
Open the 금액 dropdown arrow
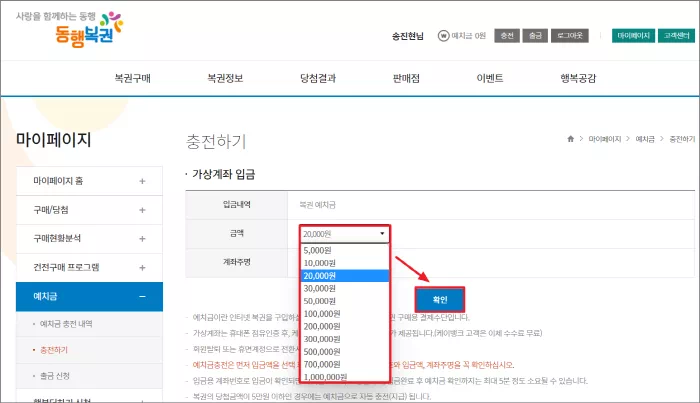(x=382, y=233)
